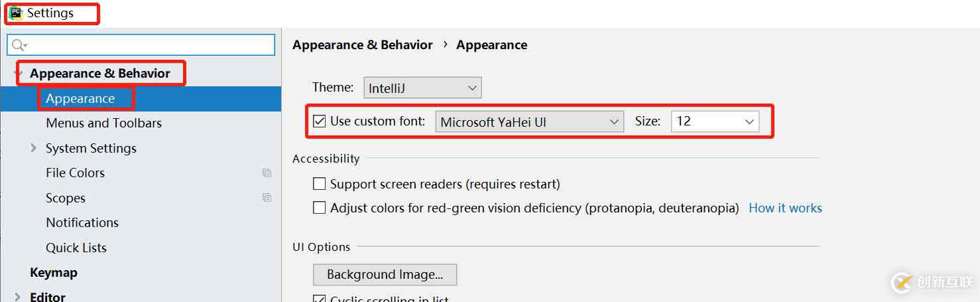Click the PyCharm icon in the title bar

tap(16, 13)
